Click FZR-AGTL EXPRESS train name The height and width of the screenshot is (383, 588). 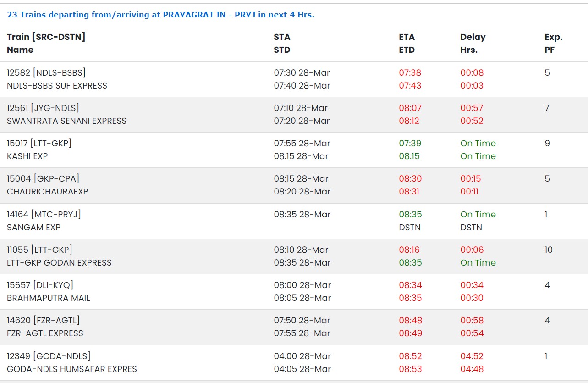(45, 333)
